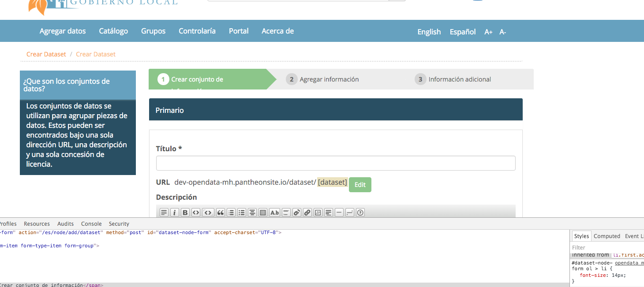The height and width of the screenshot is (287, 644).
Task: Select step 2 Agregar información
Action: pos(329,79)
